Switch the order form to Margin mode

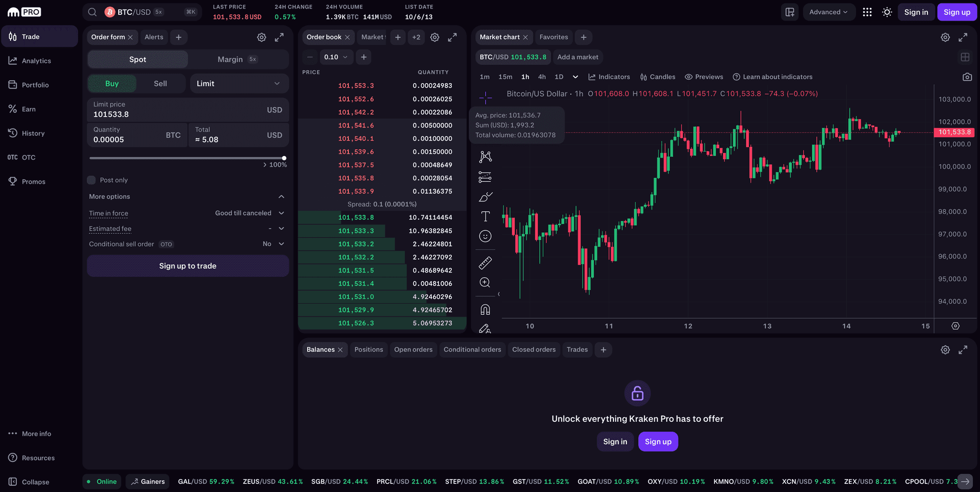pyautogui.click(x=230, y=59)
